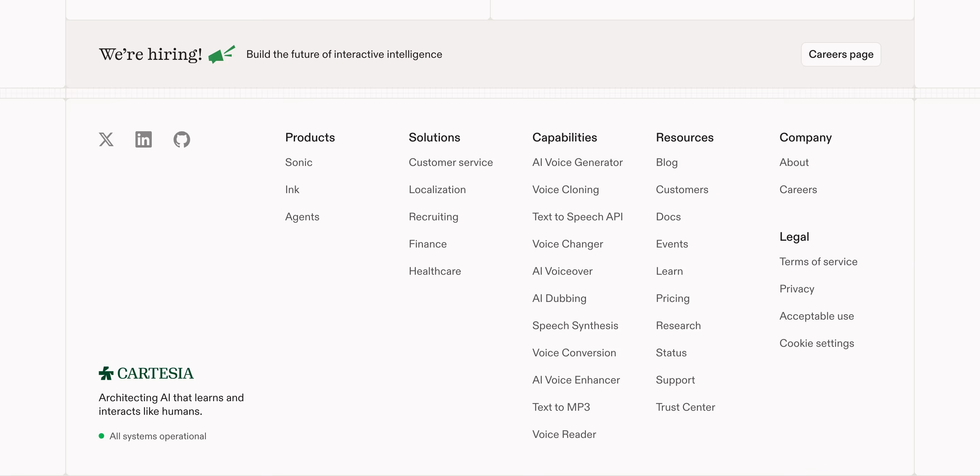Go to Voice Cloning capability
The width and height of the screenshot is (980, 476).
pyautogui.click(x=566, y=189)
